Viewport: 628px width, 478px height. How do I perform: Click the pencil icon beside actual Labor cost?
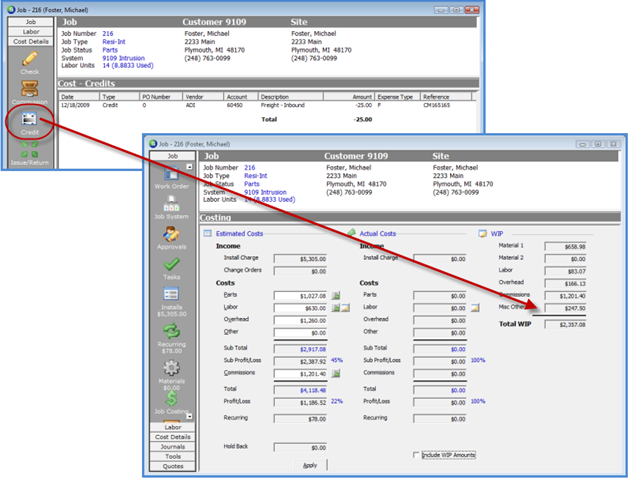475,308
